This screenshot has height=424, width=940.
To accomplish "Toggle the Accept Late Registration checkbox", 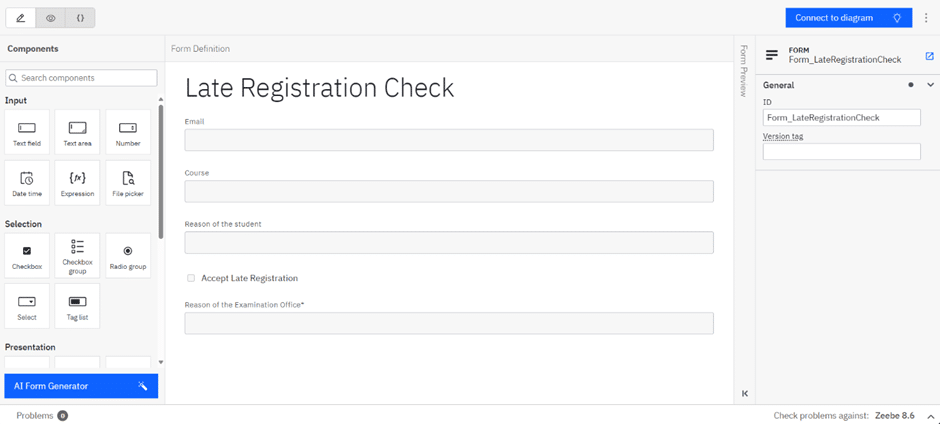I will (191, 278).
